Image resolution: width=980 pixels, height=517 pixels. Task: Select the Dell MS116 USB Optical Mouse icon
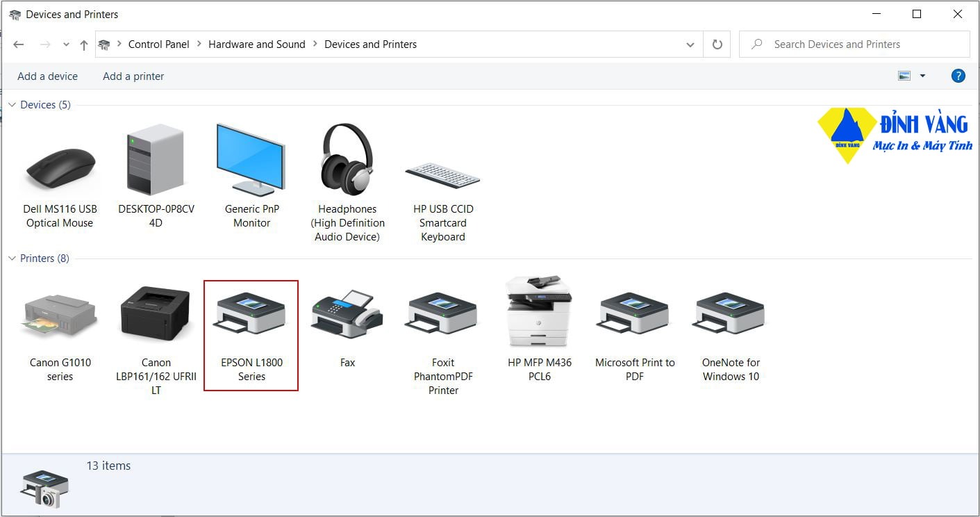click(x=60, y=167)
